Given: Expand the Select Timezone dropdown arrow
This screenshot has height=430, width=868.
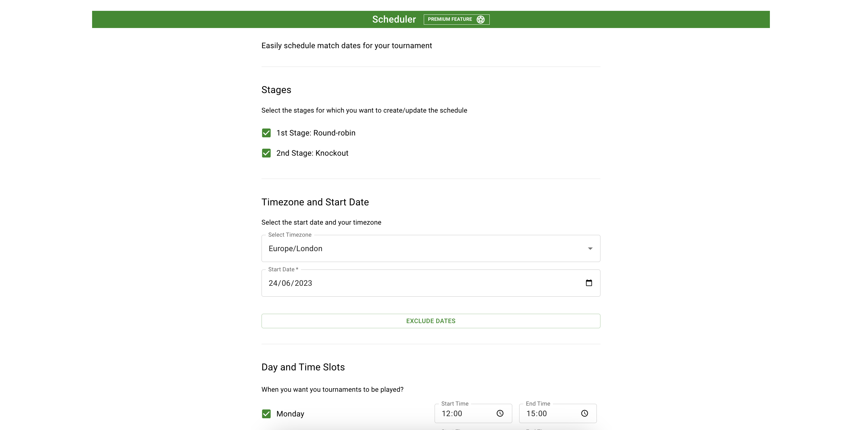Looking at the screenshot, I should pos(590,248).
